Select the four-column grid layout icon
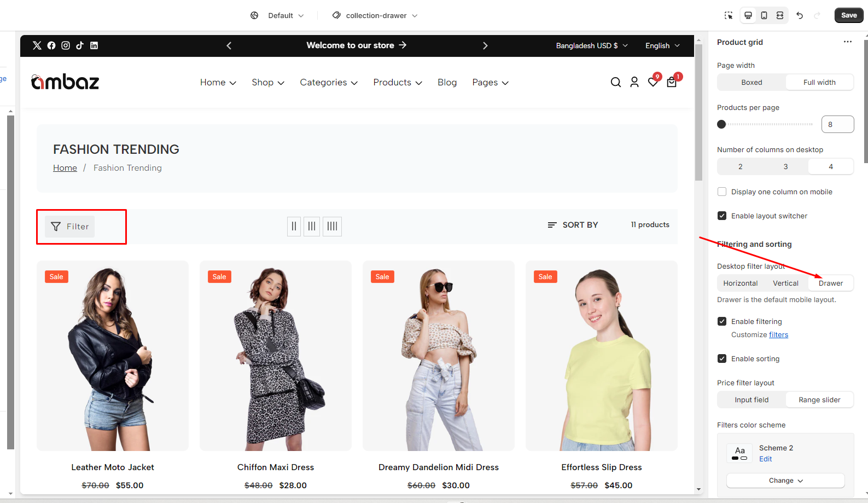This screenshot has height=503, width=868. click(332, 226)
